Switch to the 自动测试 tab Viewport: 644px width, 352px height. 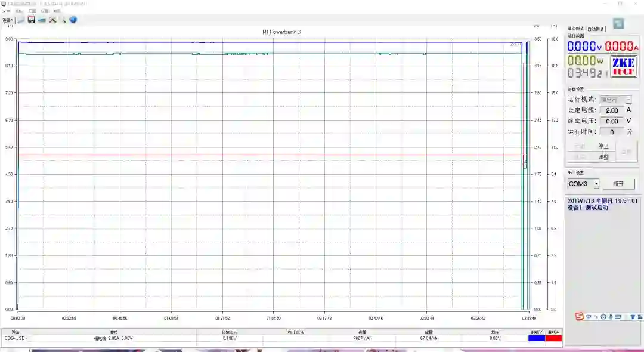pyautogui.click(x=596, y=29)
